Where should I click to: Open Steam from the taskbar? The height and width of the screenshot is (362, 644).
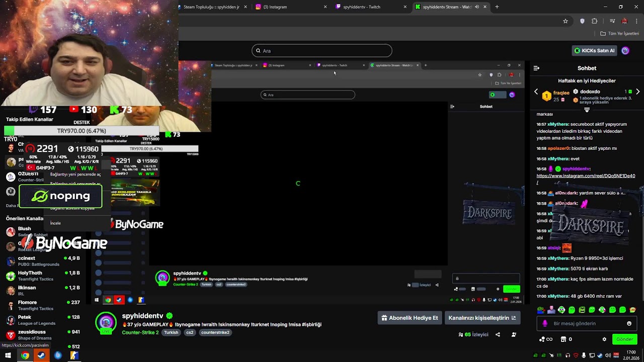(x=41, y=355)
